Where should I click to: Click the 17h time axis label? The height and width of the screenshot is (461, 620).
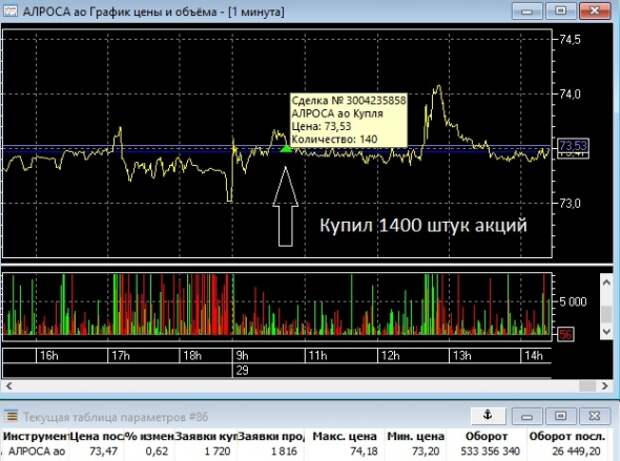pyautogui.click(x=121, y=355)
